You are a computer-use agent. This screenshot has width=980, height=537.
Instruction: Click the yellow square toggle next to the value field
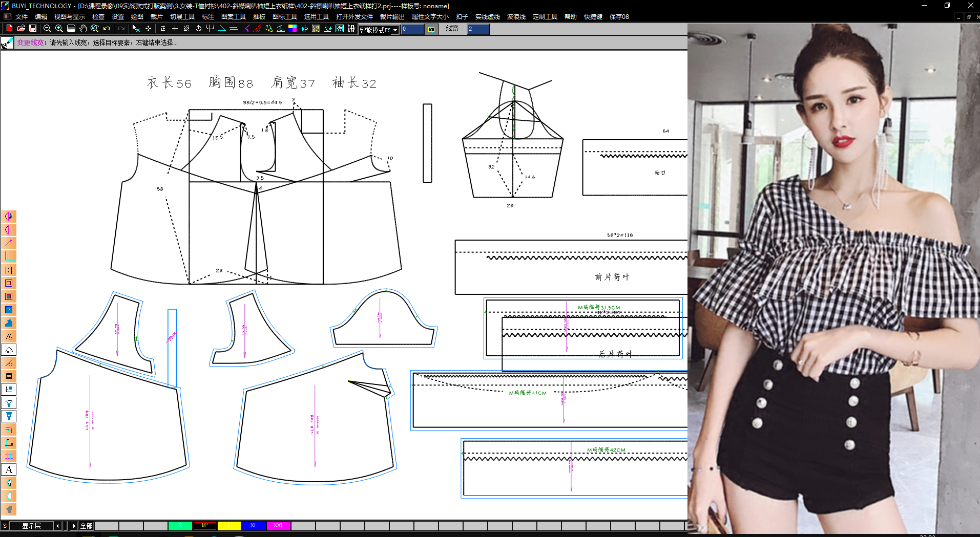(x=431, y=29)
